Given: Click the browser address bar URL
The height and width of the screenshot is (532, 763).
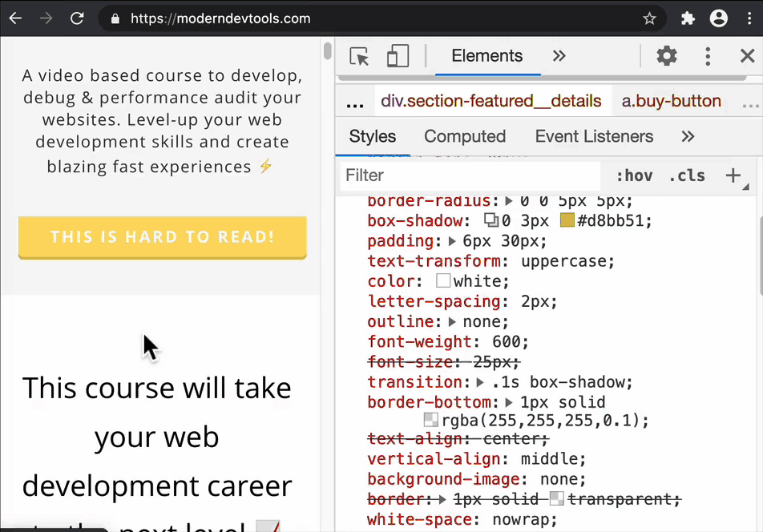Looking at the screenshot, I should click(x=220, y=18).
